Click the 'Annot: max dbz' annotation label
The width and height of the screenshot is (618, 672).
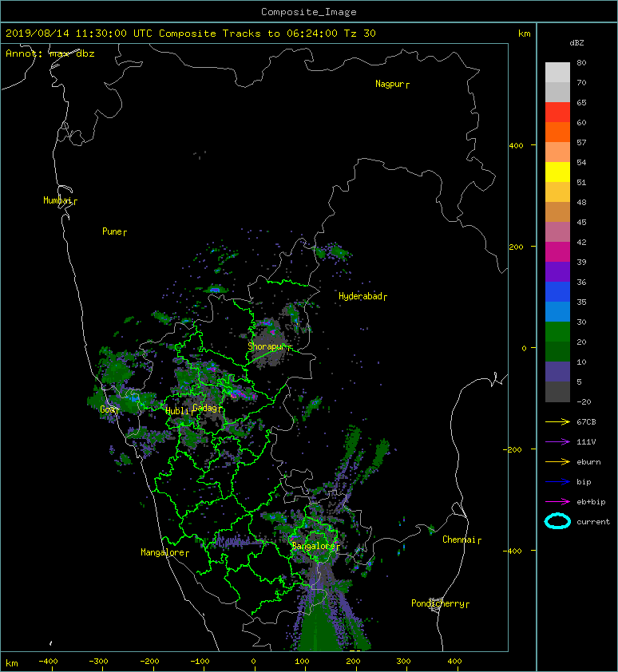pyautogui.click(x=50, y=53)
